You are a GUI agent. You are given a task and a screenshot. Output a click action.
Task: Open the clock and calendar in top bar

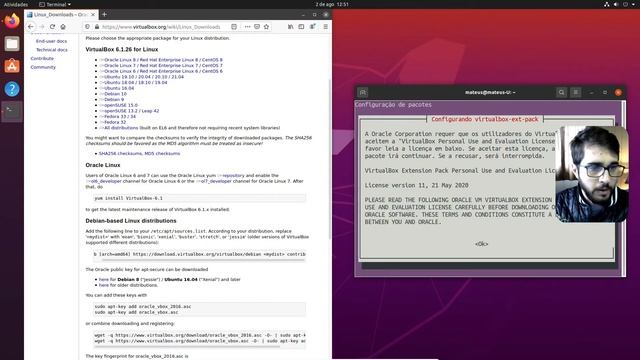coord(332,4)
